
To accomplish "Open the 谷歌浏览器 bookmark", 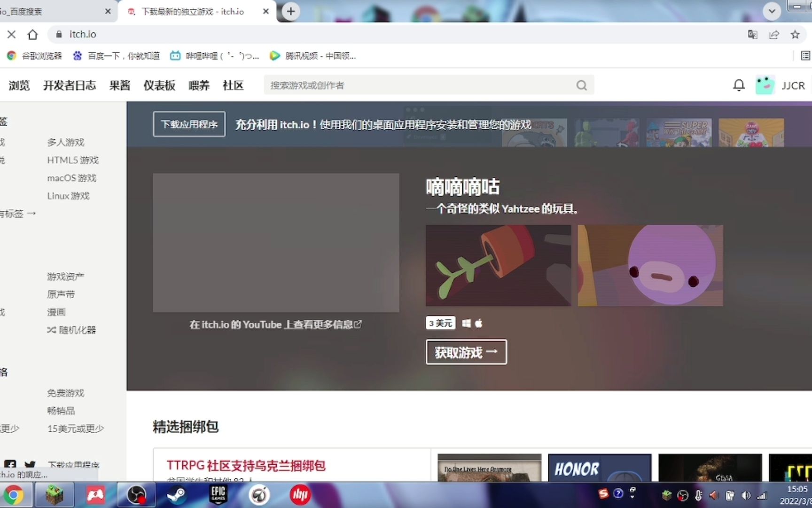I will click(x=34, y=56).
